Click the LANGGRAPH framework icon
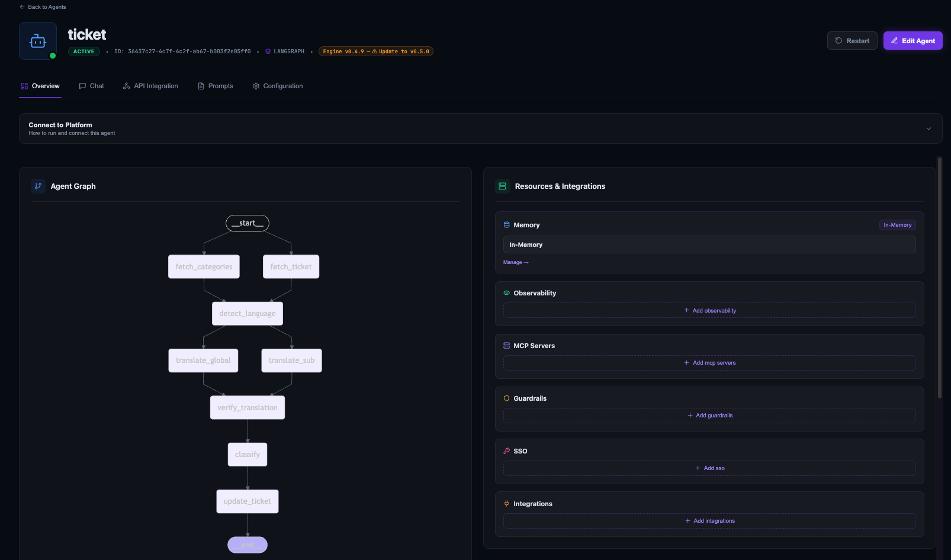 coord(268,52)
